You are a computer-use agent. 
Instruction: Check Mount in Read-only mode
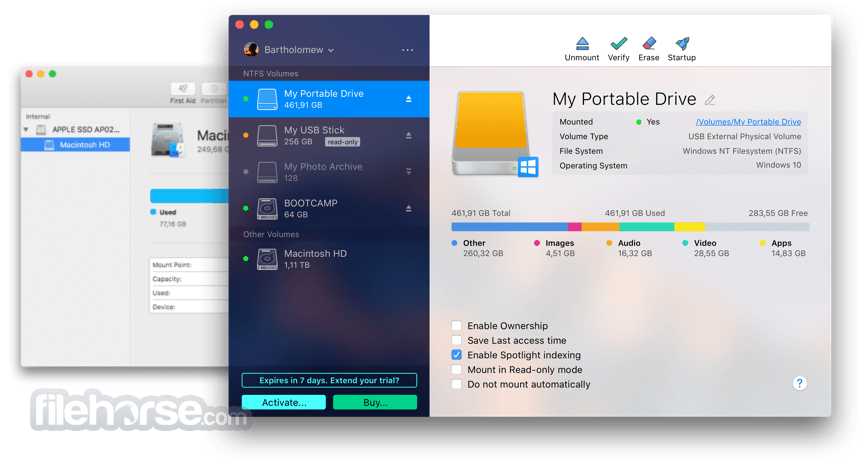point(456,369)
